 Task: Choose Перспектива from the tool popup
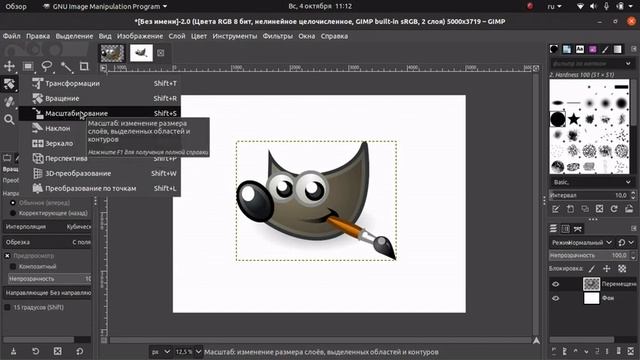coord(100,158)
